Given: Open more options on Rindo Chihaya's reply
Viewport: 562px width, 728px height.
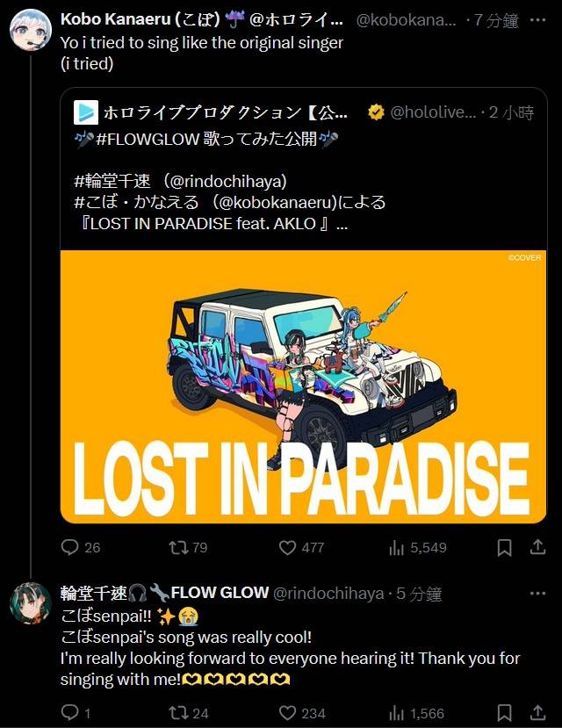Looking at the screenshot, I should 537,594.
